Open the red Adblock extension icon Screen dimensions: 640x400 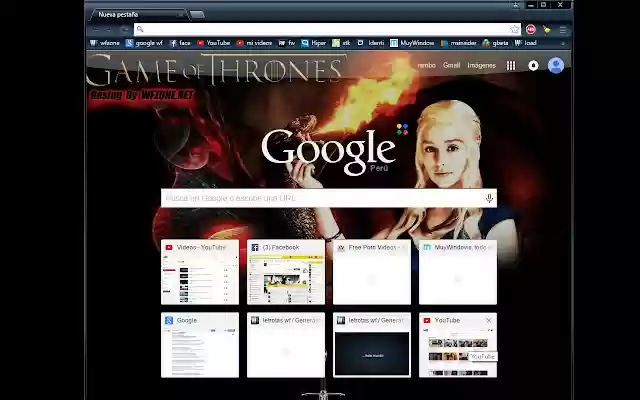tap(530, 29)
